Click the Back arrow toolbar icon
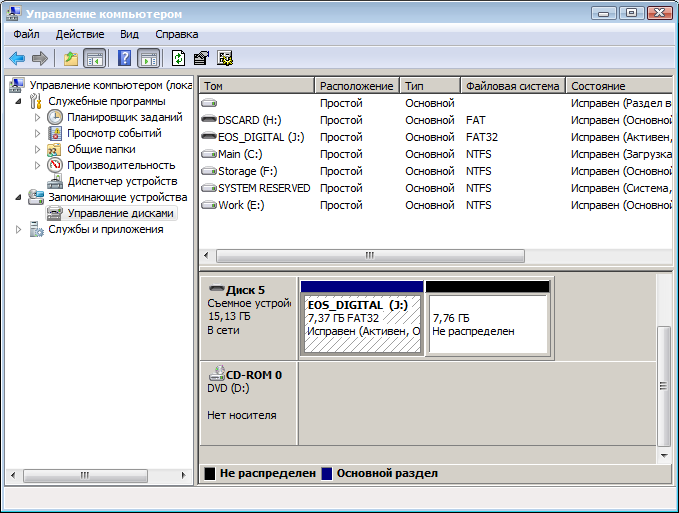The height and width of the screenshot is (513, 679). coord(17,59)
